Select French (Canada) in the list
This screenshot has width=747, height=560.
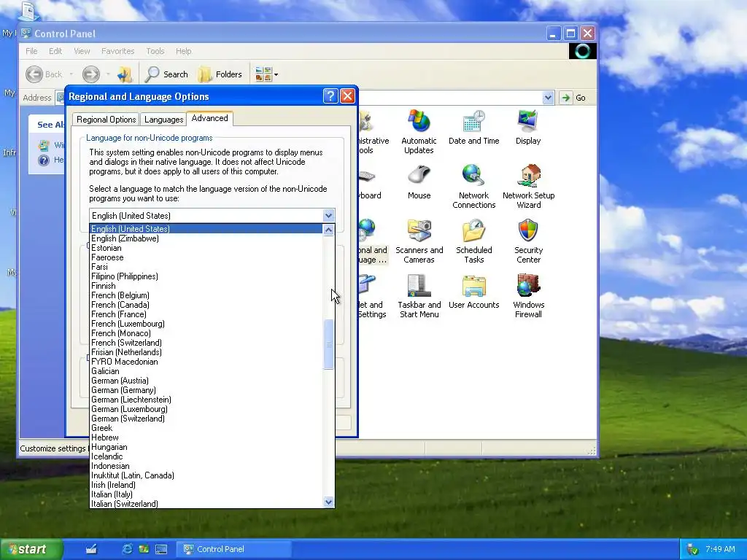206,305
